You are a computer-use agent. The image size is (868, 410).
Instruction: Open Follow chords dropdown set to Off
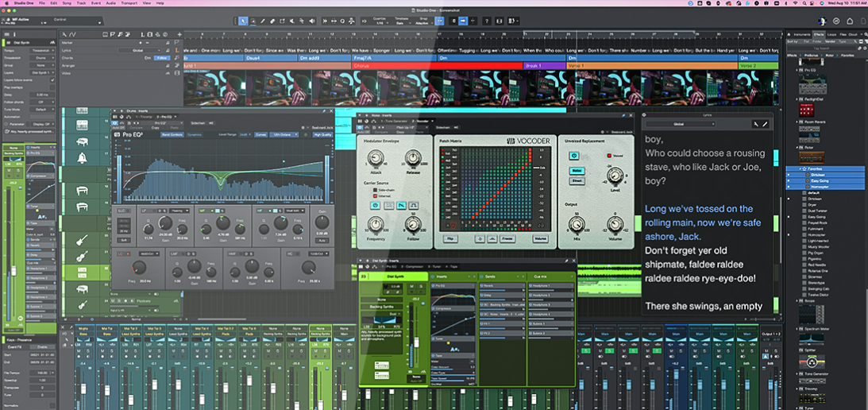click(x=42, y=102)
